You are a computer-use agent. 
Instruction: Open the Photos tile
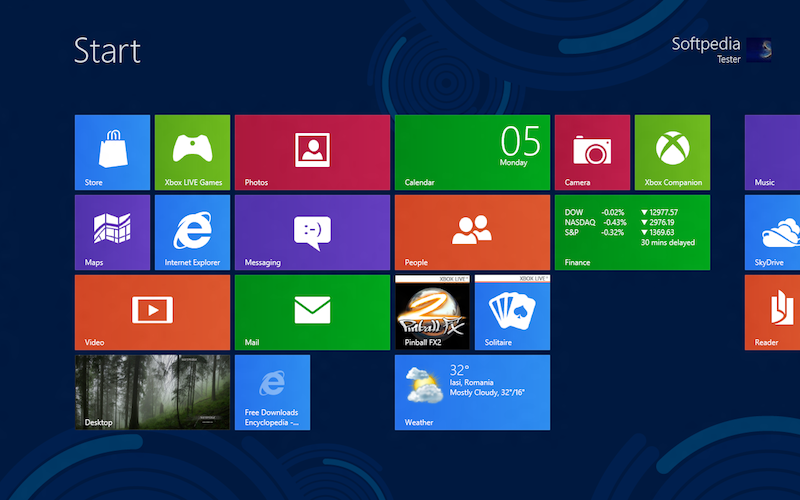pos(312,153)
